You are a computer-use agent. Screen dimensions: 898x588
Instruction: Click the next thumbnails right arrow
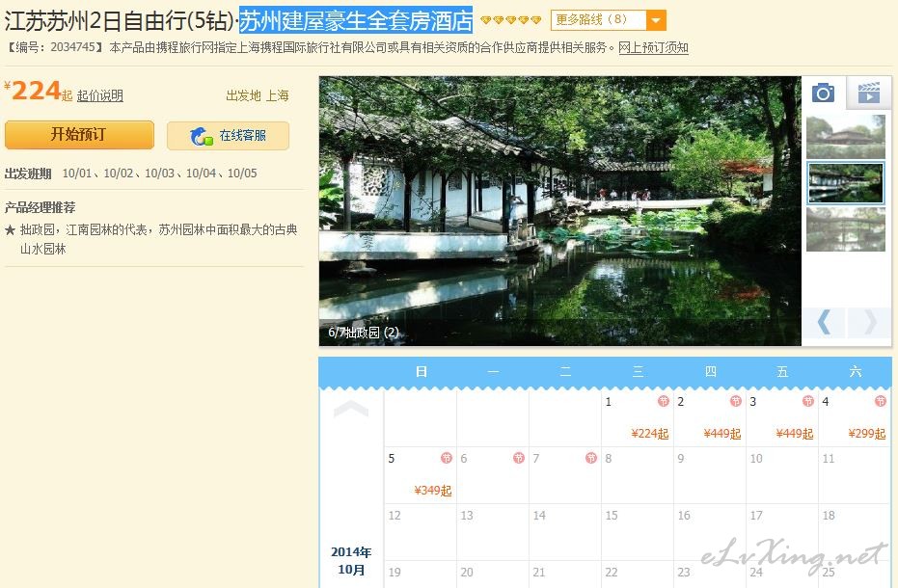(x=869, y=322)
